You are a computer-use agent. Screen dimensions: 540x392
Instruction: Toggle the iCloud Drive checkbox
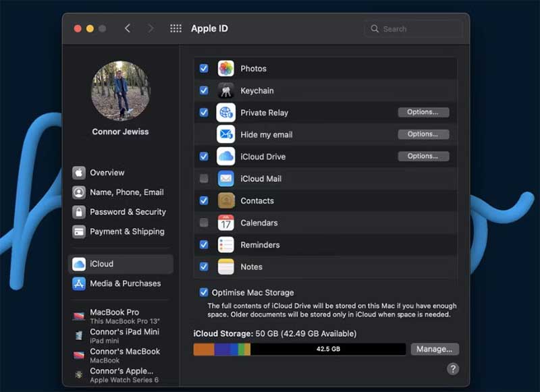click(x=204, y=157)
